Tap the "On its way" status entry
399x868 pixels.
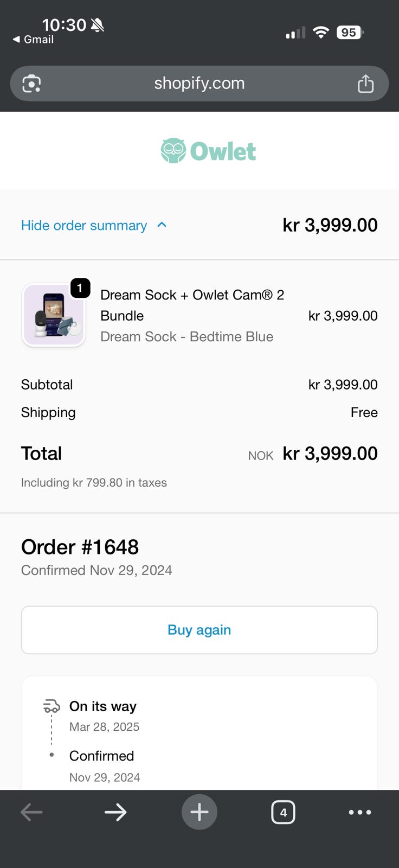click(103, 706)
